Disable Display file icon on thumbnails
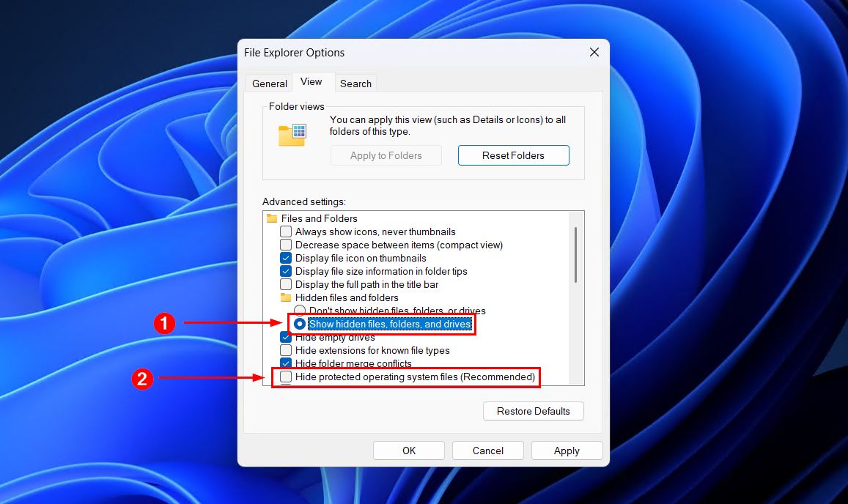This screenshot has width=848, height=504. pos(286,258)
